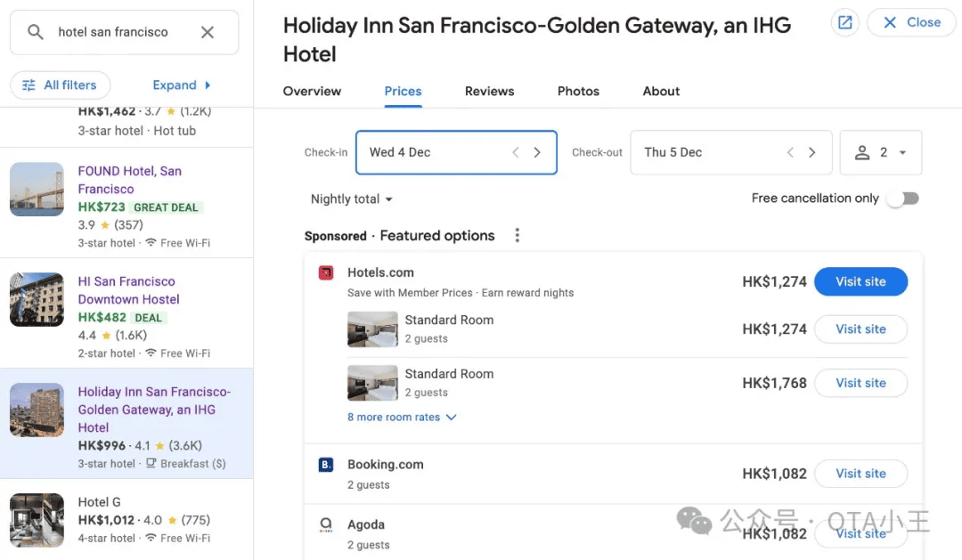
Task: Click the Hotels.com logo icon
Action: point(326,272)
